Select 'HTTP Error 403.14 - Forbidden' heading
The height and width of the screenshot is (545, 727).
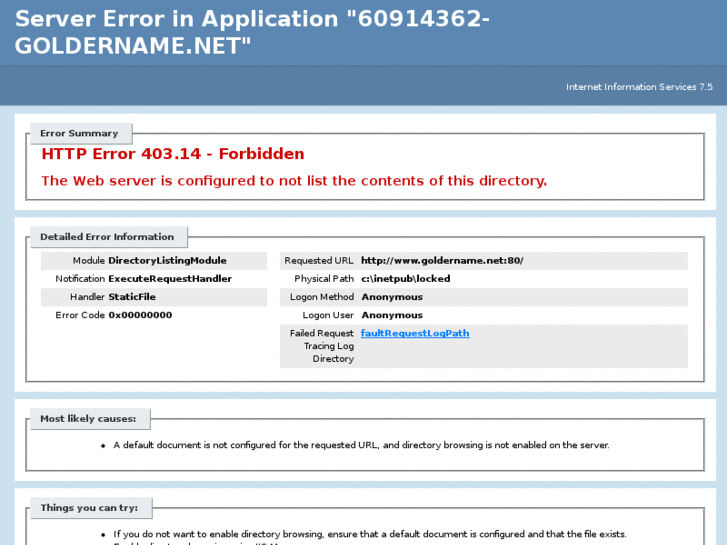pos(173,154)
